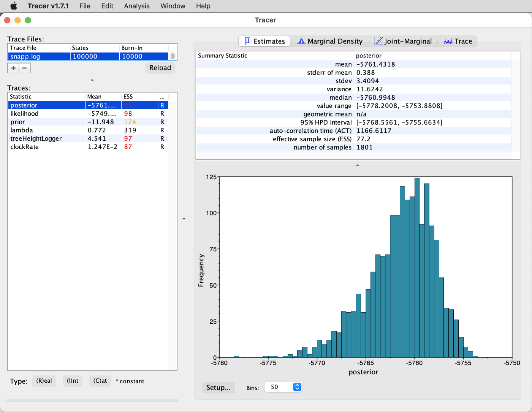532x412 pixels.
Task: Click the stderr of mean value 0.388
Action: coord(366,73)
